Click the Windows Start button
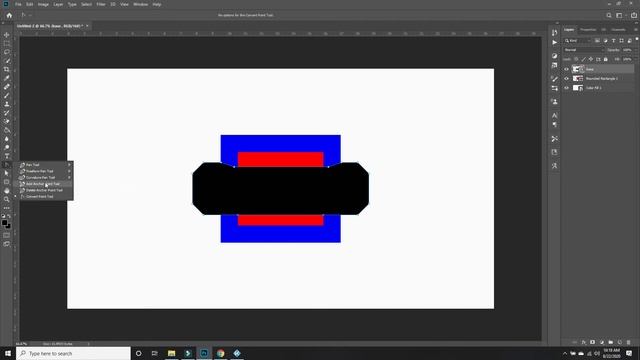640x360 pixels. click(8, 353)
